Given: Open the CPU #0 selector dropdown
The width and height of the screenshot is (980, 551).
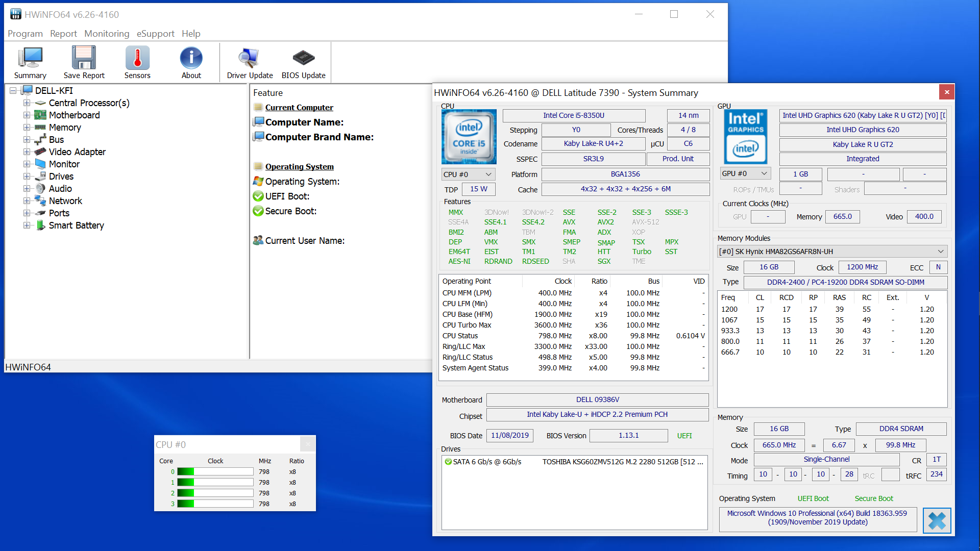Looking at the screenshot, I should 468,174.
